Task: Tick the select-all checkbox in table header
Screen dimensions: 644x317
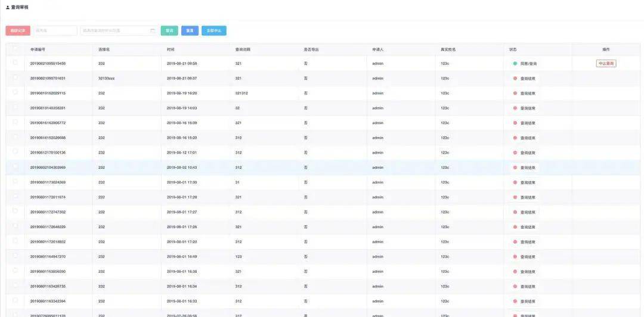Action: tap(15, 49)
